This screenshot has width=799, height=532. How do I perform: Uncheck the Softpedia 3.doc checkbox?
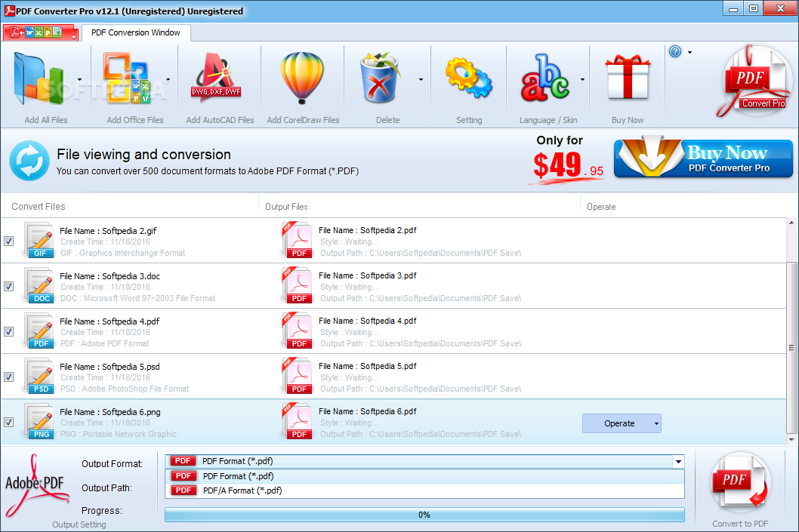pos(8,286)
